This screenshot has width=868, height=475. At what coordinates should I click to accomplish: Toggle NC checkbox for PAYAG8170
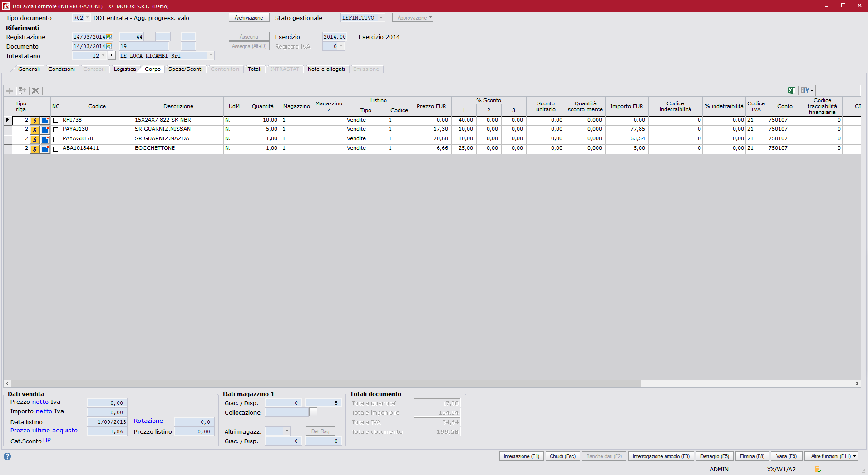pos(55,139)
